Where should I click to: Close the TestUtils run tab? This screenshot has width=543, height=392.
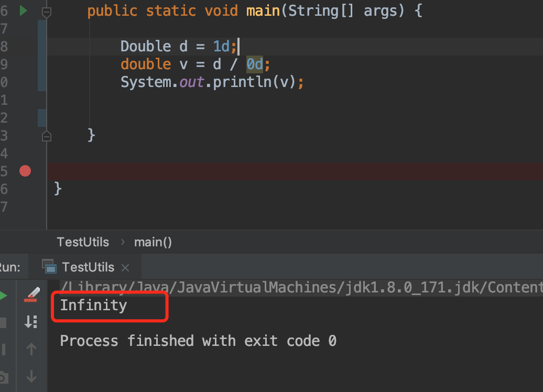tap(125, 268)
